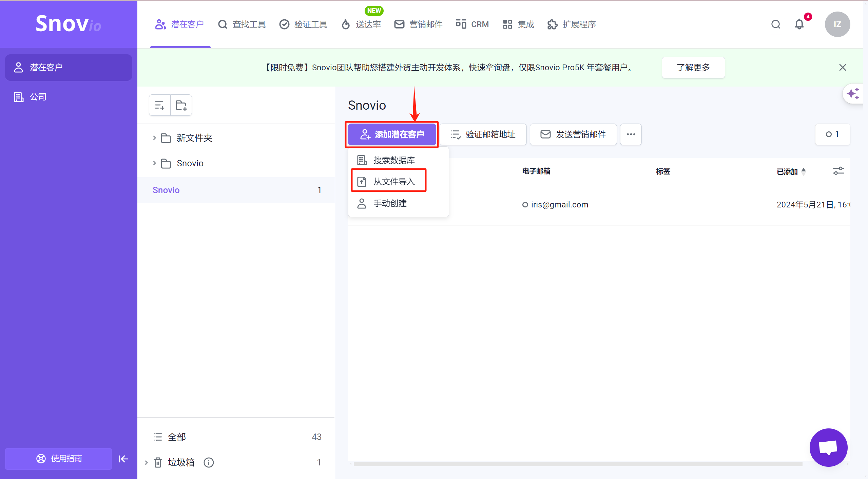Close the promotional banner
Screen dimensions: 868x479
tap(843, 68)
